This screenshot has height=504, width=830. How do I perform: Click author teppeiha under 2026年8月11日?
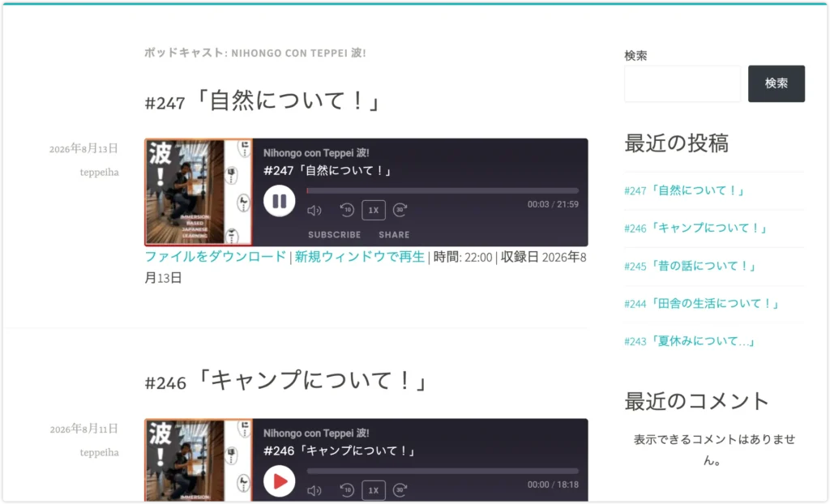(x=99, y=452)
